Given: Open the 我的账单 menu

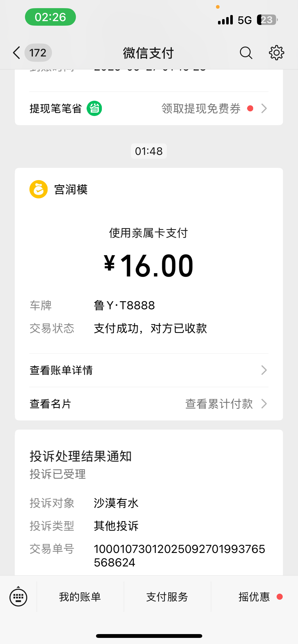Looking at the screenshot, I should click(80, 597).
